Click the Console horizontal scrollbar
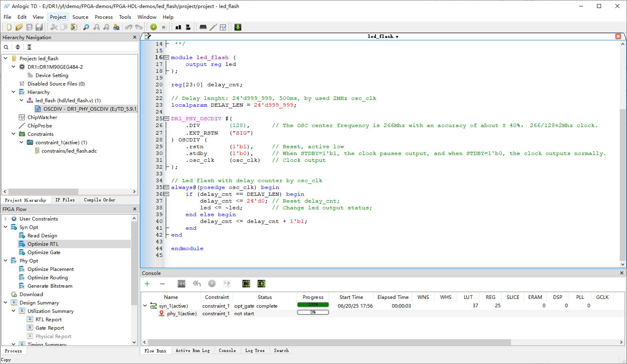Viewport: 627px width, 364px height. [x=330, y=342]
